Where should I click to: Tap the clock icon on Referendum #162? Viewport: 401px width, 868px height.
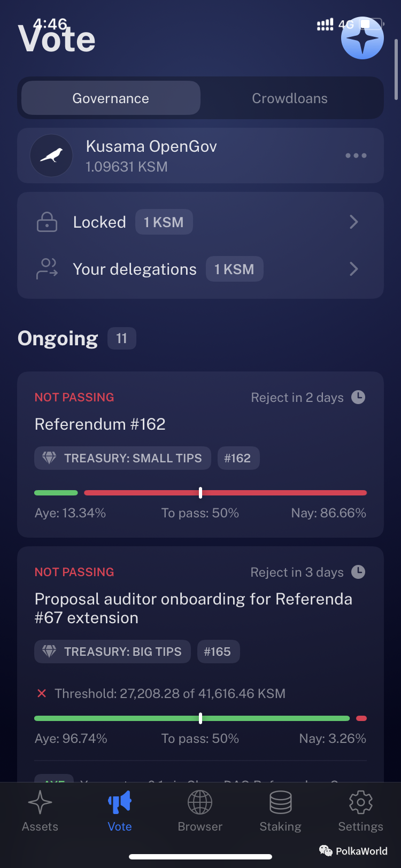358,397
